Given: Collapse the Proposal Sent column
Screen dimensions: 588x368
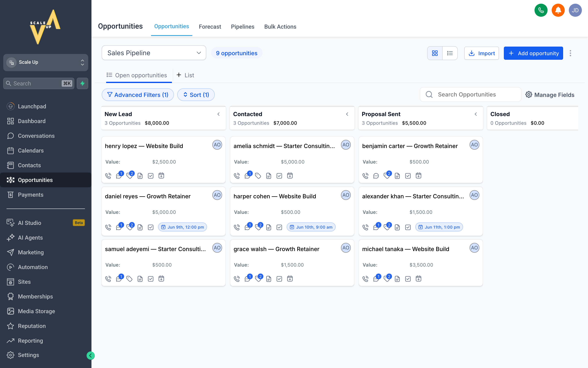Looking at the screenshot, I should (x=476, y=114).
